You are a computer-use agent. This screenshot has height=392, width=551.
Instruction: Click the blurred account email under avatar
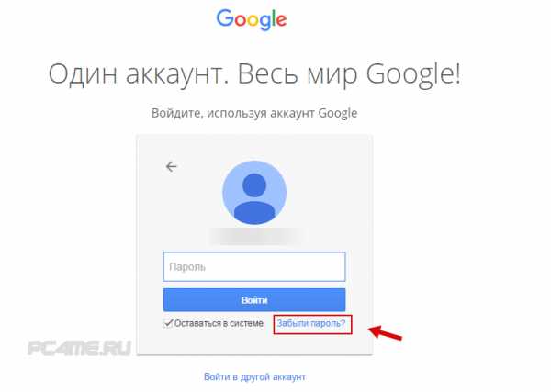coord(256,237)
